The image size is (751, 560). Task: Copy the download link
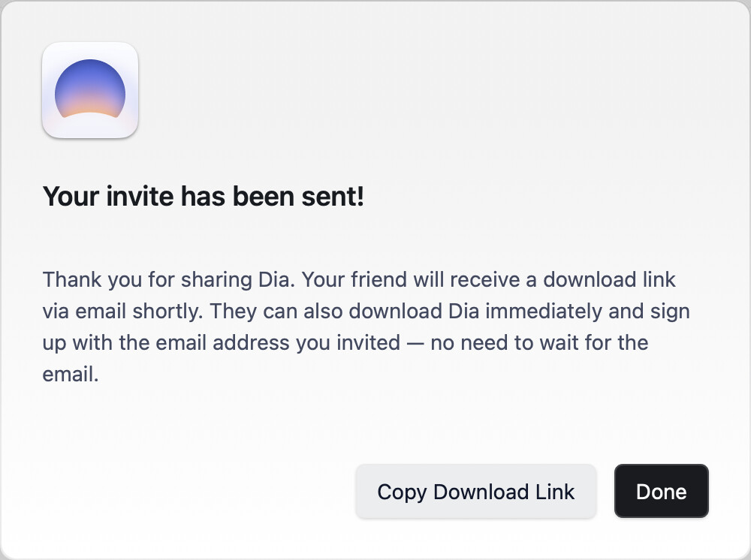(x=475, y=491)
